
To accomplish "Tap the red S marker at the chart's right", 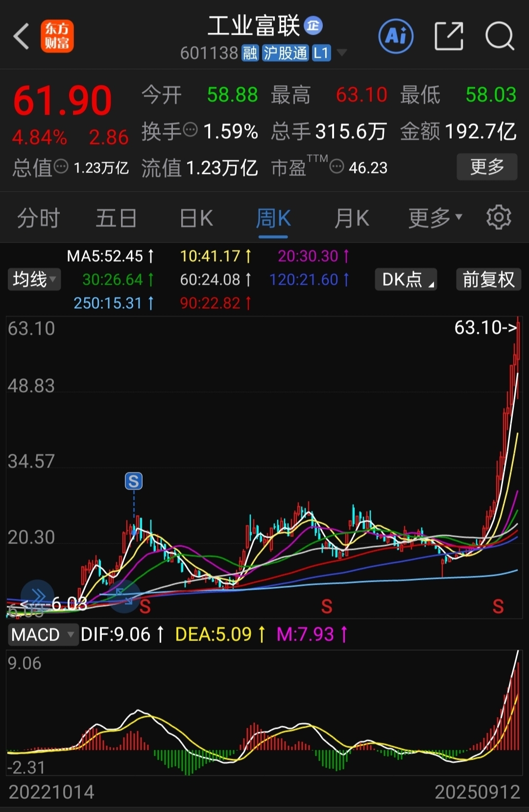I will coord(498,606).
